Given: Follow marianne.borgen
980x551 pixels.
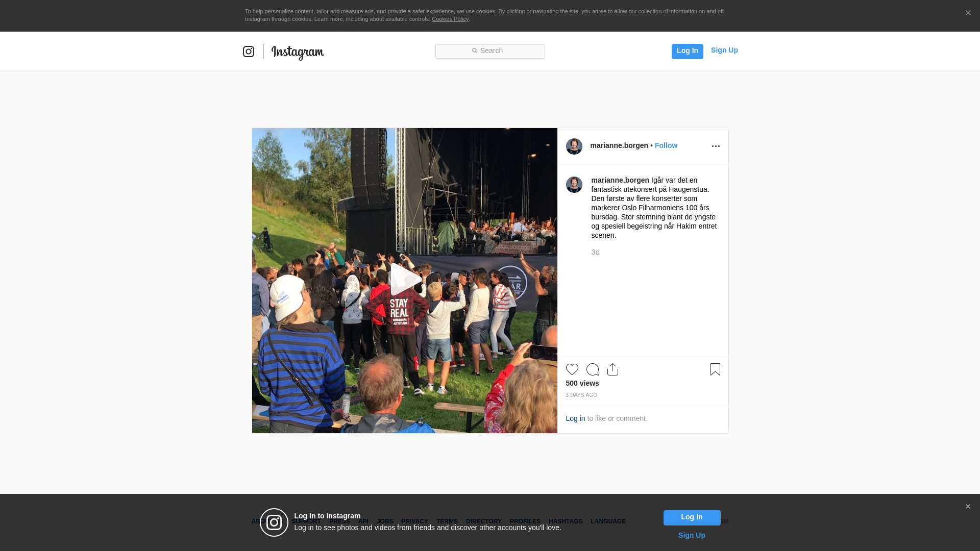Looking at the screenshot, I should [666, 145].
